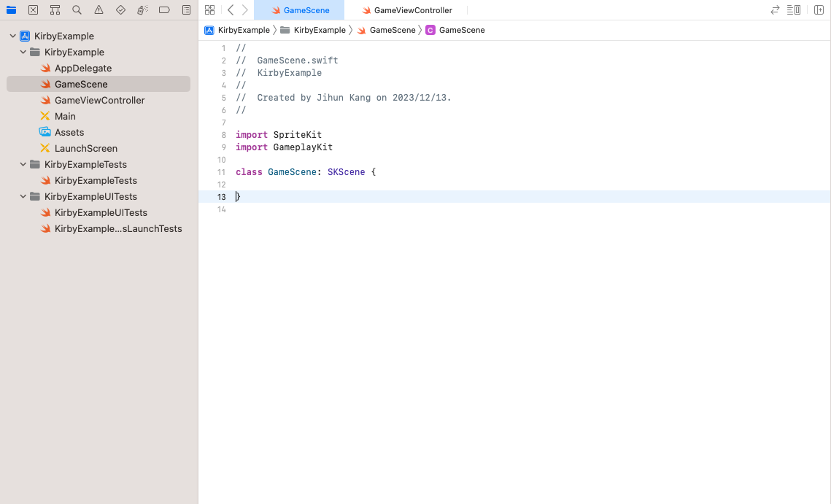
Task: Click the 'import SpriteKit' line
Action: pyautogui.click(x=279, y=135)
